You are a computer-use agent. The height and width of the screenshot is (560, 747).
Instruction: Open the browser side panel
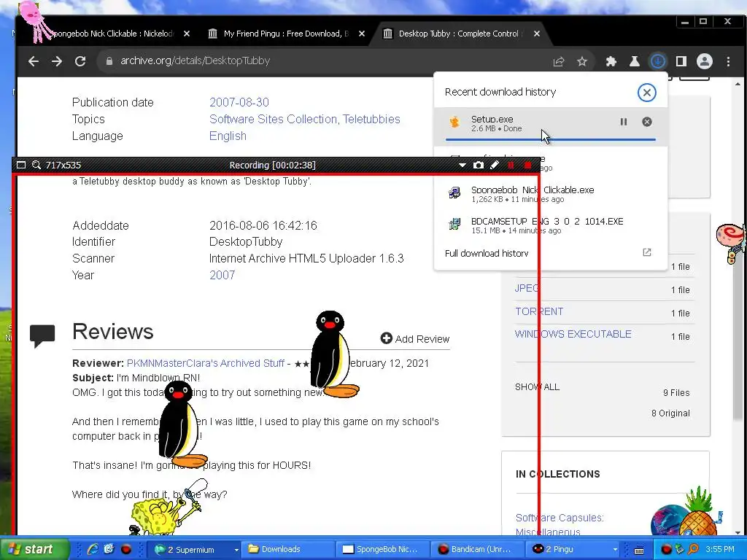681,61
